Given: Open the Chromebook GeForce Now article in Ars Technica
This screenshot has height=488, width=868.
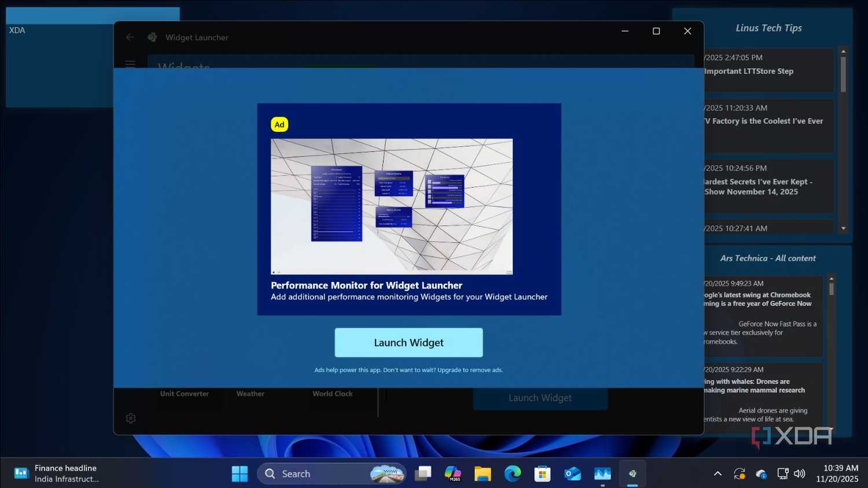Looking at the screenshot, I should (x=763, y=316).
